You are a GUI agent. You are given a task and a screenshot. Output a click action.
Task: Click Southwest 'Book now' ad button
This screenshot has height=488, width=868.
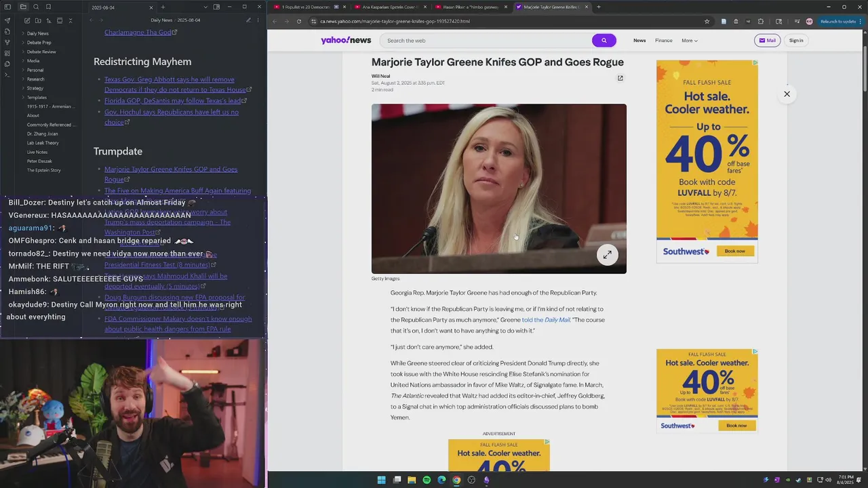click(x=734, y=251)
